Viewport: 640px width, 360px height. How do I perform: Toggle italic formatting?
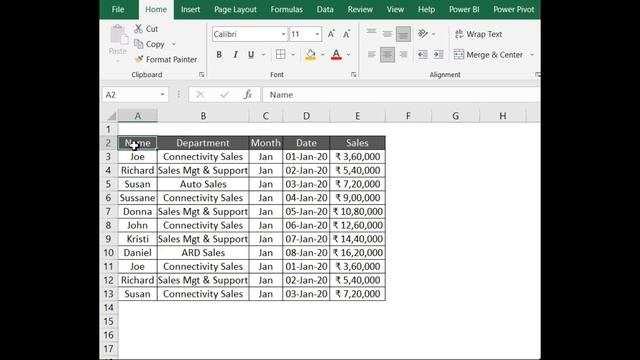[x=235, y=54]
